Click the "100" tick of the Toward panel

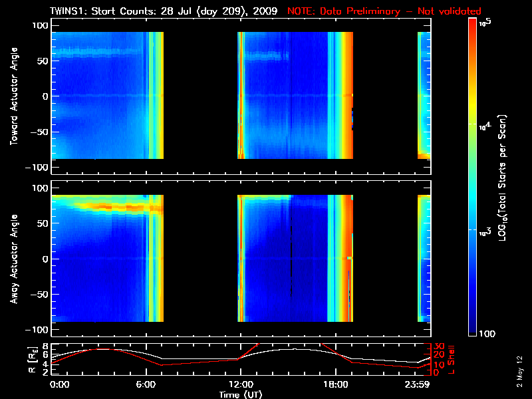(x=40, y=25)
